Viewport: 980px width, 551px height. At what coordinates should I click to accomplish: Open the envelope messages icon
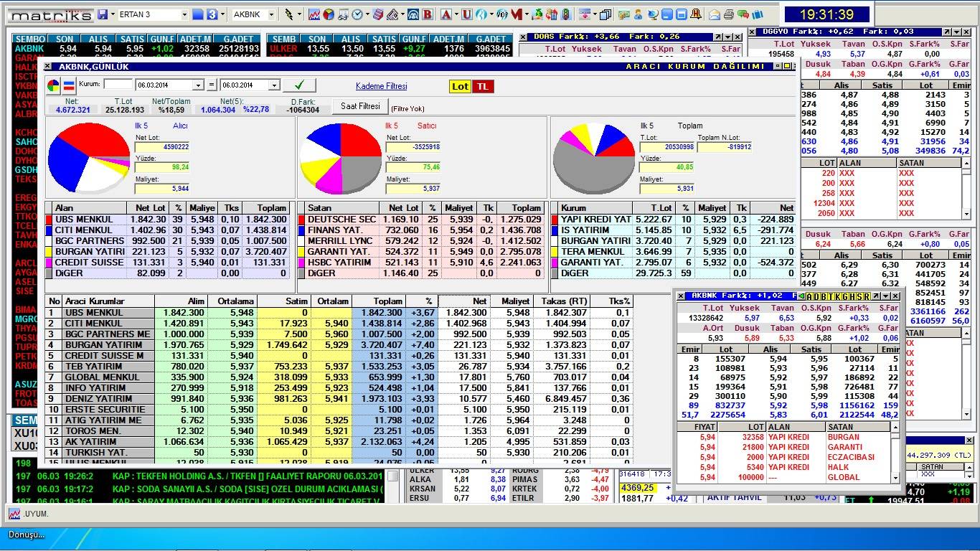(x=715, y=14)
